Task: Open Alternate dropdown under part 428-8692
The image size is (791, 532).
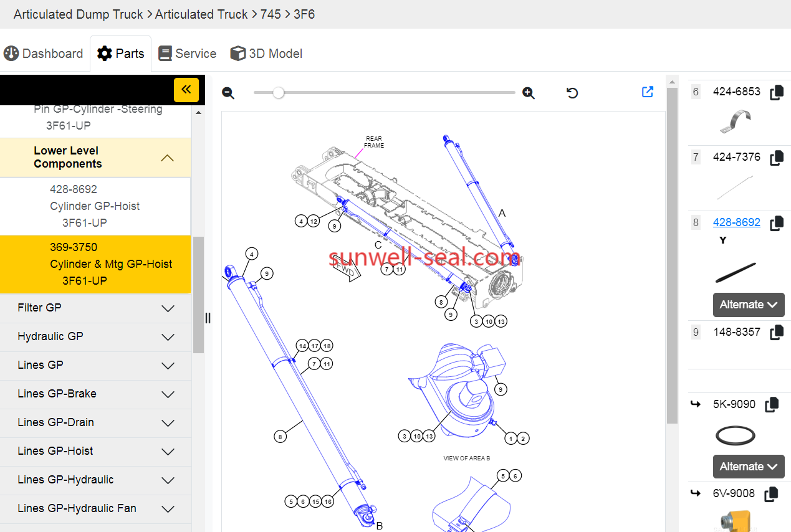Action: click(x=748, y=305)
